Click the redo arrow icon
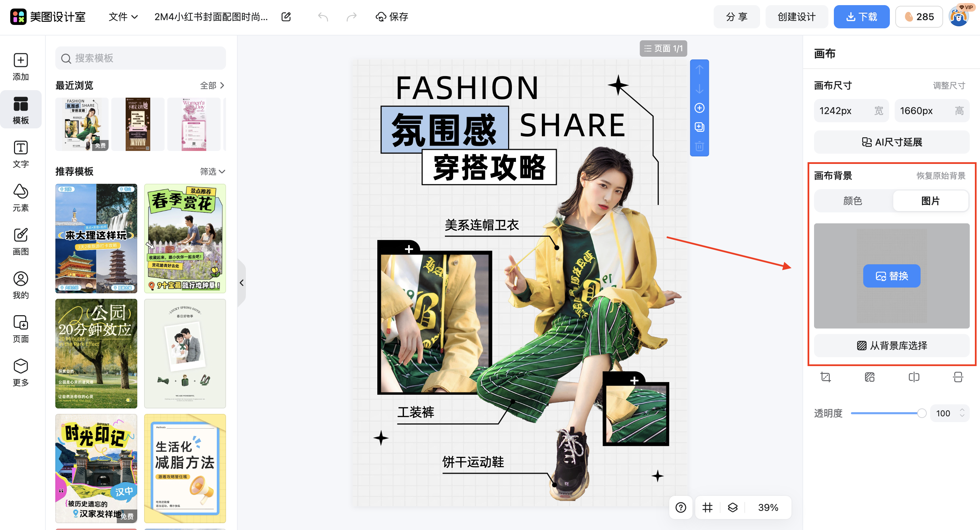The height and width of the screenshot is (530, 980). [x=351, y=17]
